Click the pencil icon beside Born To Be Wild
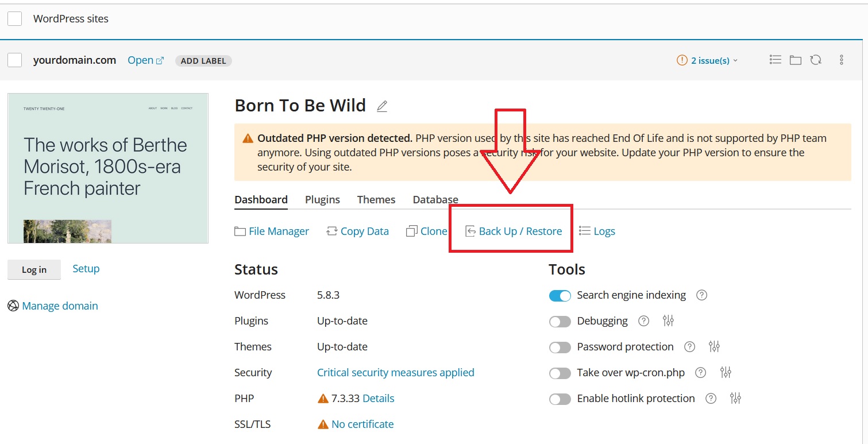The width and height of the screenshot is (868, 444). coord(382,106)
